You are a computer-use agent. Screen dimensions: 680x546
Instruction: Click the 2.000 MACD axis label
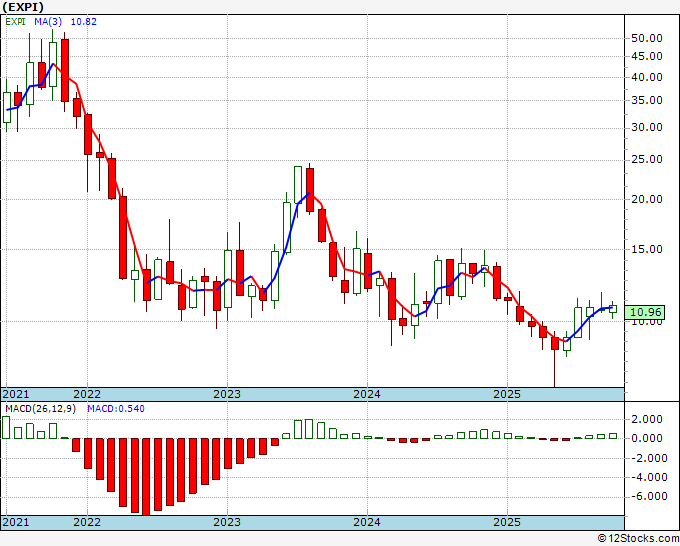[647, 419]
